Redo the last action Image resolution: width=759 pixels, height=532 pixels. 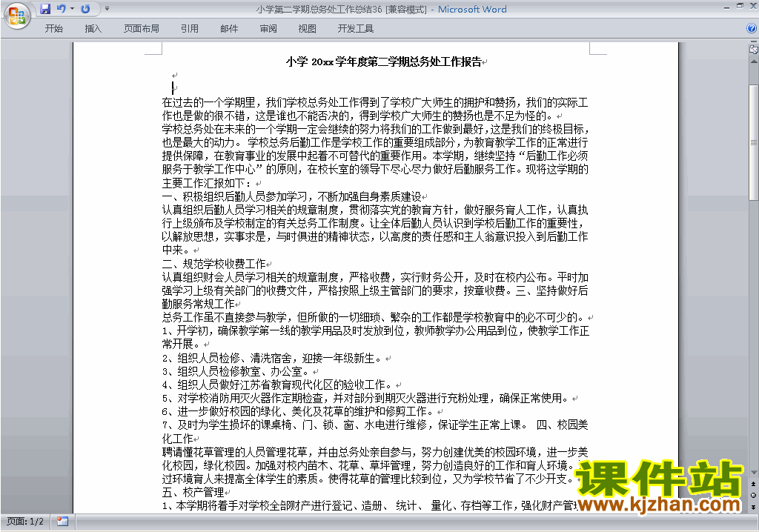pos(86,9)
